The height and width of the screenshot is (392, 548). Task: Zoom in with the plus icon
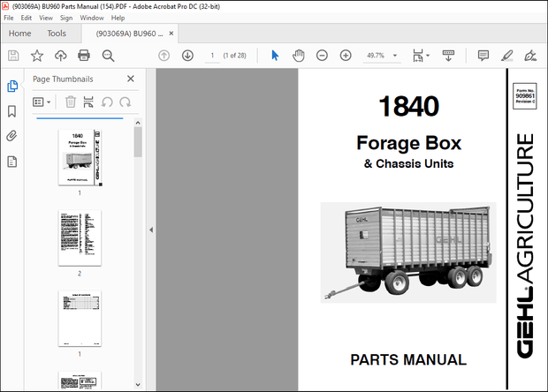click(x=346, y=56)
